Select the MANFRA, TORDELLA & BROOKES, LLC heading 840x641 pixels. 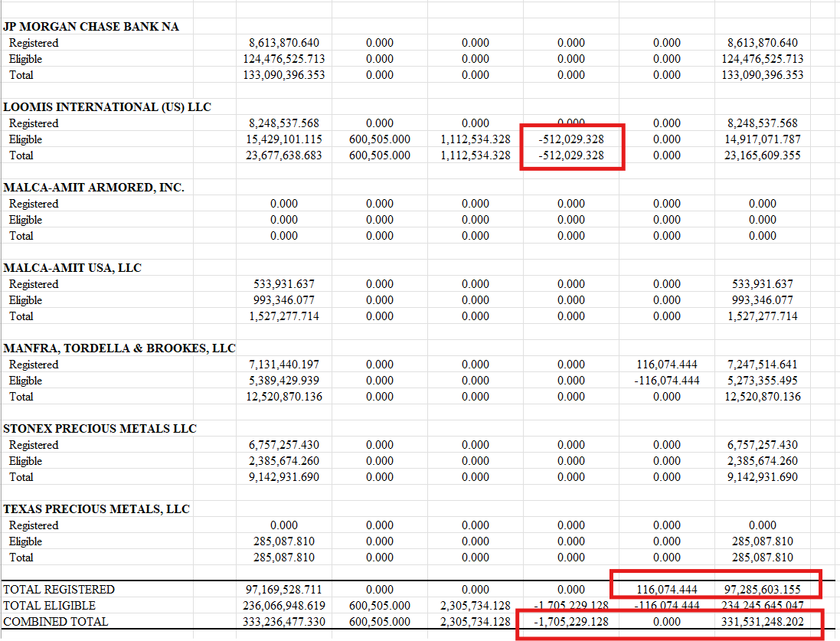119,348
